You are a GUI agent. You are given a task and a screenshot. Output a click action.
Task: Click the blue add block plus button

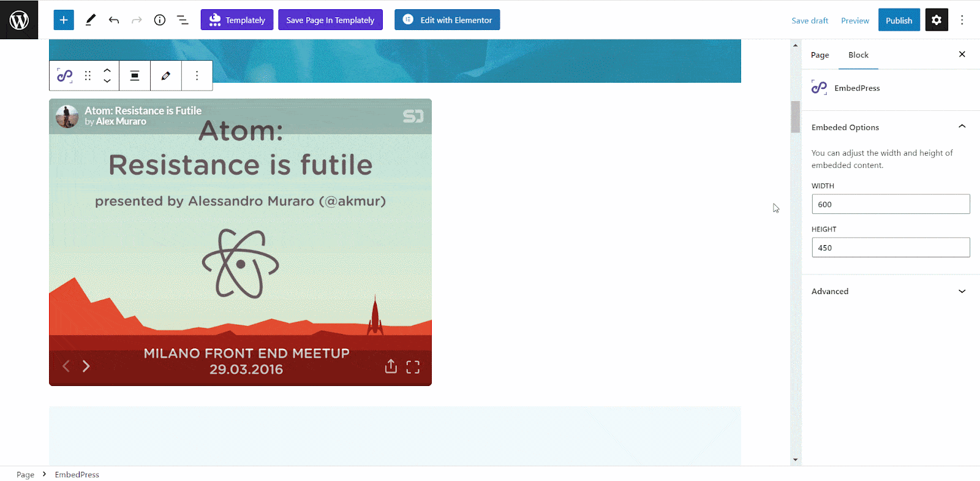coord(64,20)
